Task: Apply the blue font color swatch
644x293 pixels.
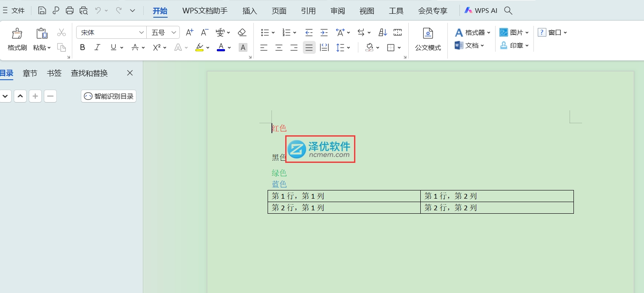Action: 221,47
